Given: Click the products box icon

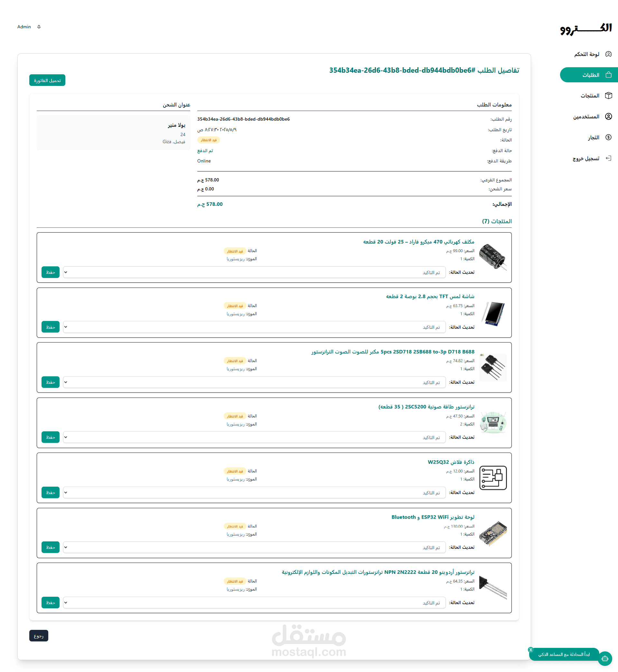Looking at the screenshot, I should click(x=608, y=96).
